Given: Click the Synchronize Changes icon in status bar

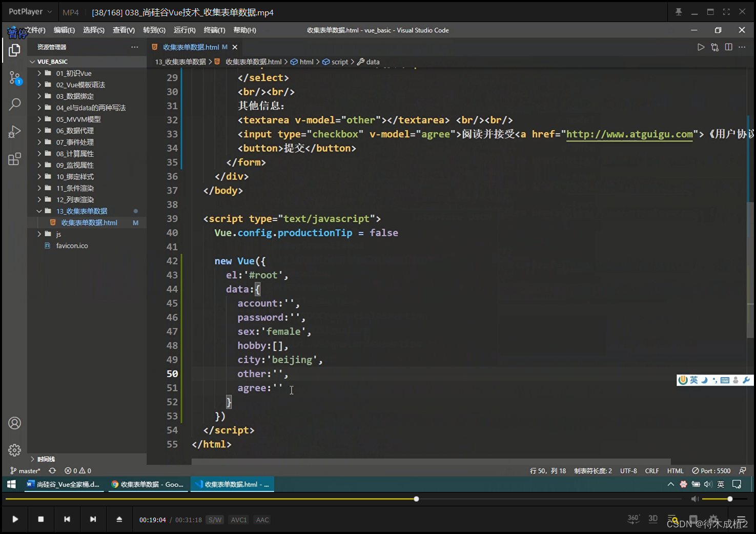Looking at the screenshot, I should coord(52,470).
